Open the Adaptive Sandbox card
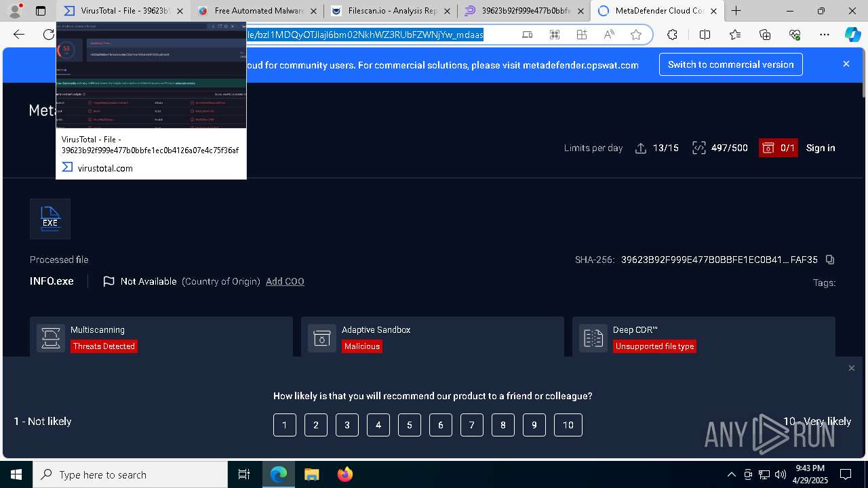Image resolution: width=868 pixels, height=488 pixels. point(433,336)
